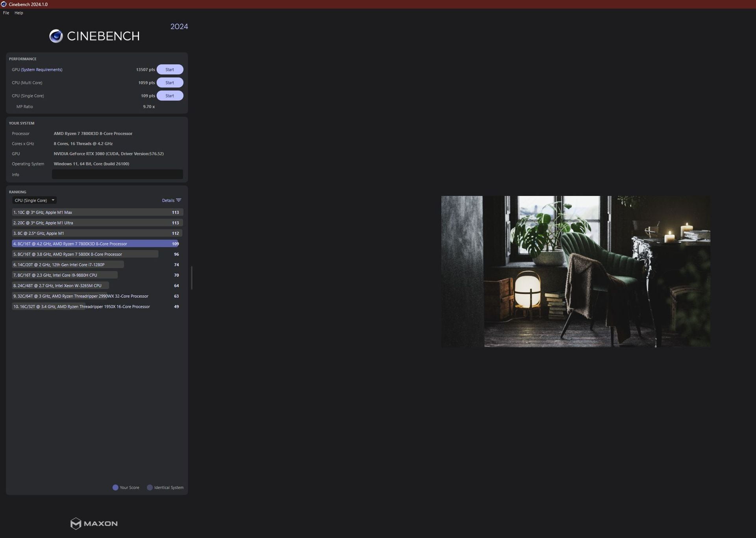Click the rendered room scene image
Image resolution: width=756 pixels, height=538 pixels.
click(576, 271)
